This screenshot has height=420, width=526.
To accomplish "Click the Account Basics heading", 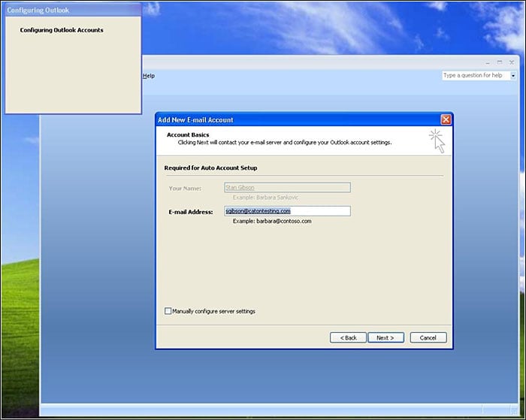I will [188, 134].
